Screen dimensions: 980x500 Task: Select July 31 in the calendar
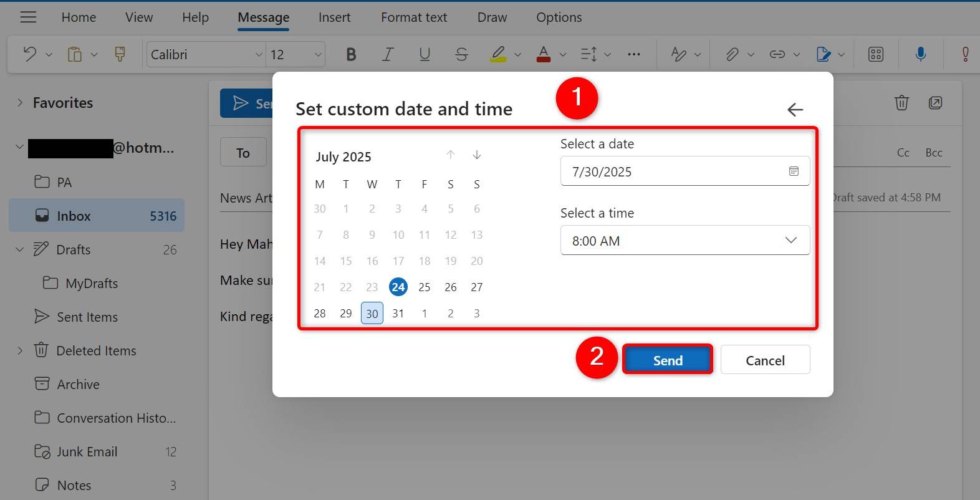point(398,313)
